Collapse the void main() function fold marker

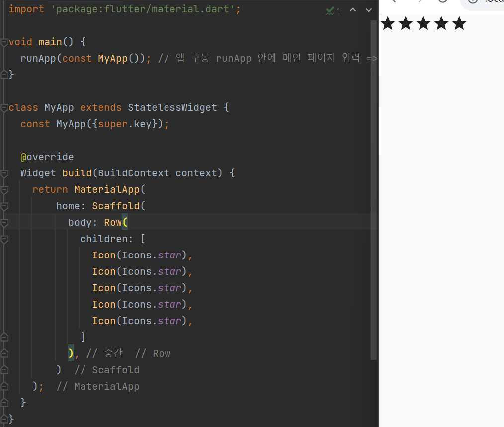pos(4,42)
